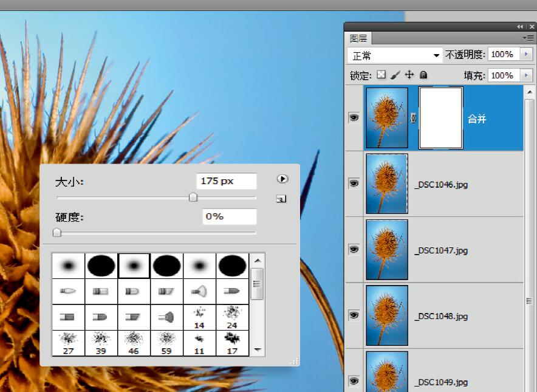Click the opacity field showing 100%
Screen dimensions: 537x392
[504, 54]
